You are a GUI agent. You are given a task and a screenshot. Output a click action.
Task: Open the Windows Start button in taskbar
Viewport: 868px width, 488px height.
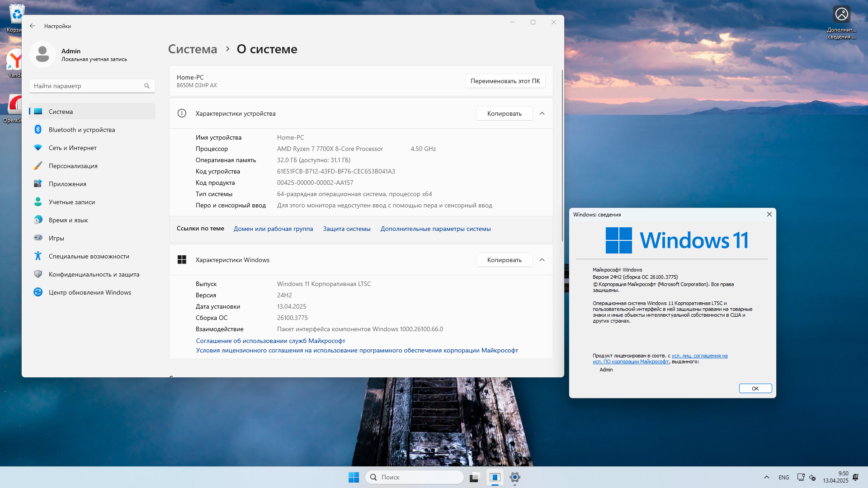coord(354,477)
